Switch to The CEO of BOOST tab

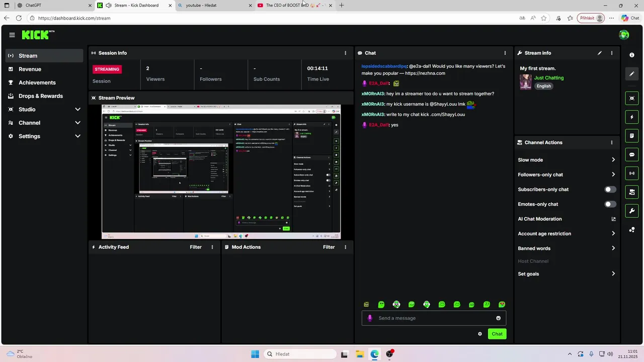click(294, 6)
